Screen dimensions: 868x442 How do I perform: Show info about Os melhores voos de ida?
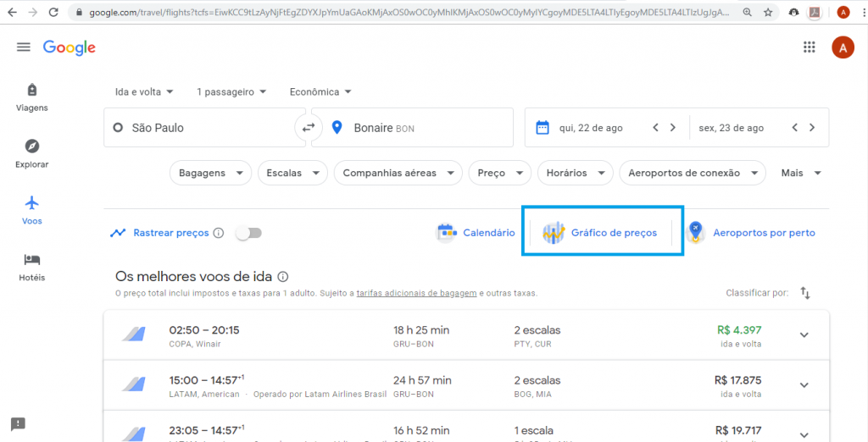point(283,277)
